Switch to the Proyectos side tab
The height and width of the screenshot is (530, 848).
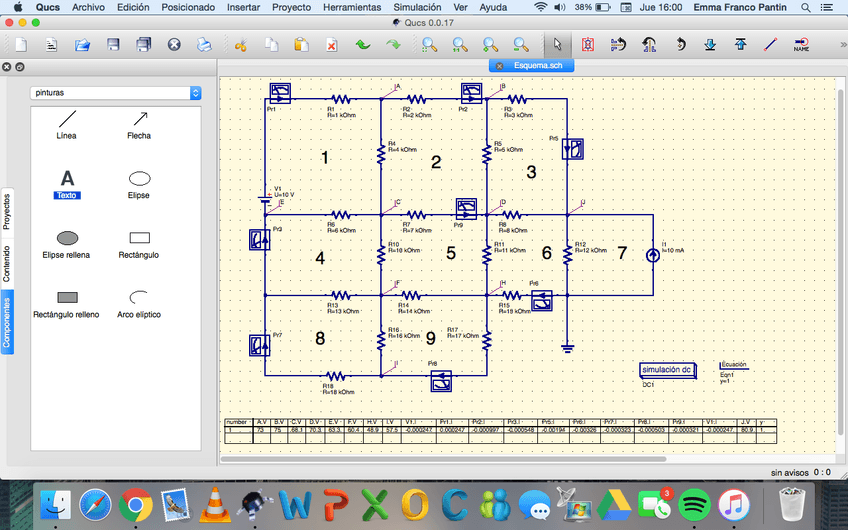coord(6,210)
